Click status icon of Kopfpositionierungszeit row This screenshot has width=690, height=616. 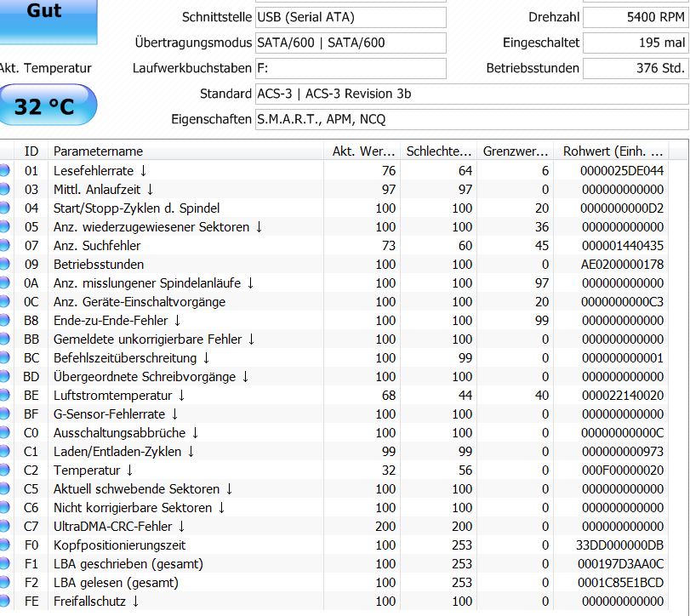(4, 545)
